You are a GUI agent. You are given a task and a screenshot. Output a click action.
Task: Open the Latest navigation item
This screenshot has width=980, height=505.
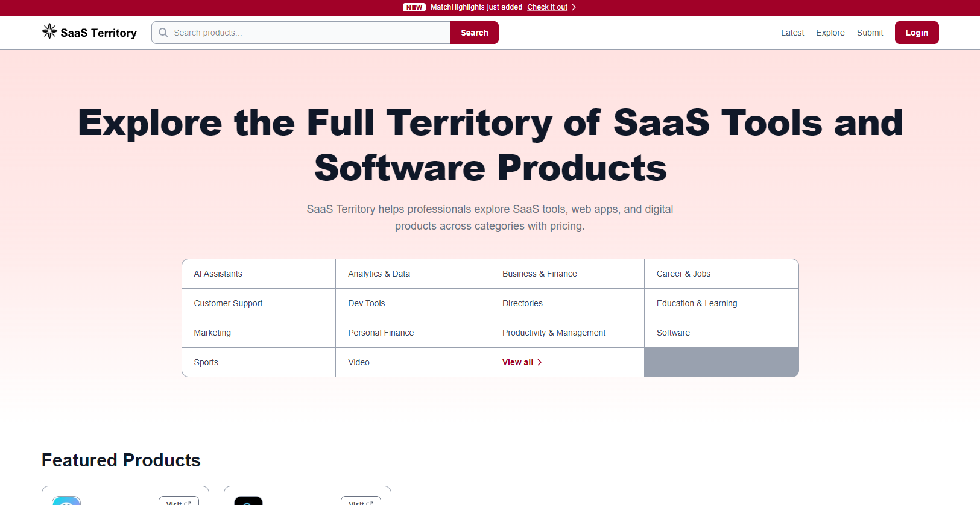point(792,33)
